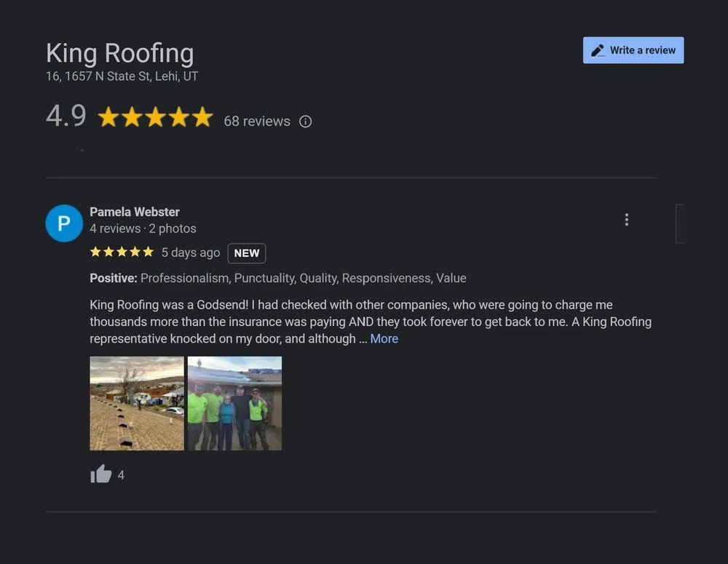This screenshot has height=564, width=728.
Task: Click the Write a review button
Action: 633,49
